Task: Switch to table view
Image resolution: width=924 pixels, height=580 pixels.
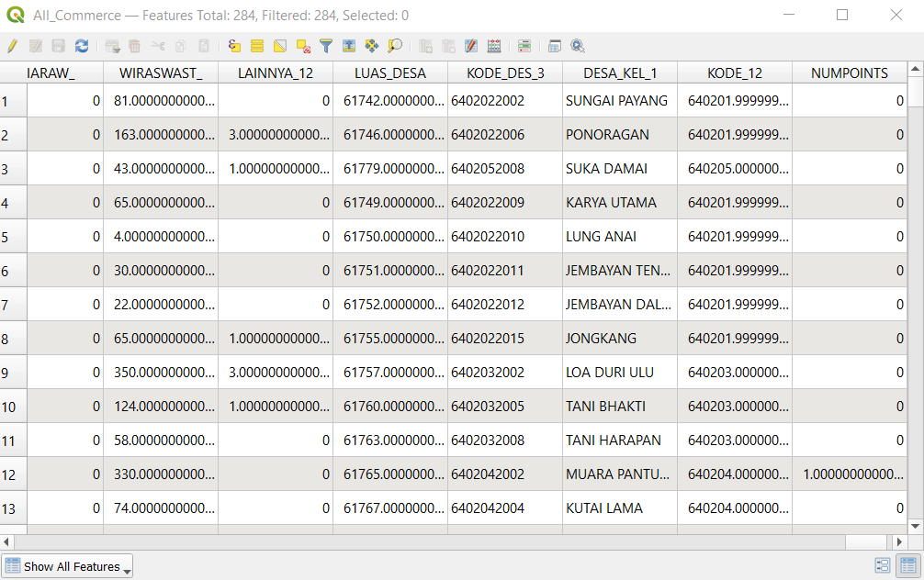Action: coord(908,566)
